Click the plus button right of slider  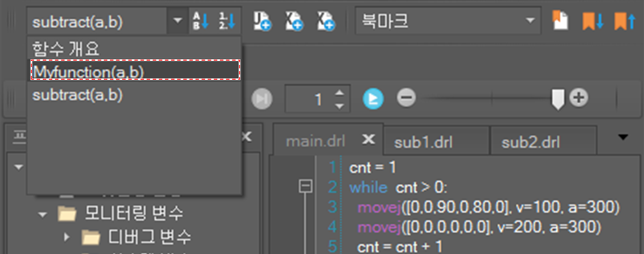579,98
